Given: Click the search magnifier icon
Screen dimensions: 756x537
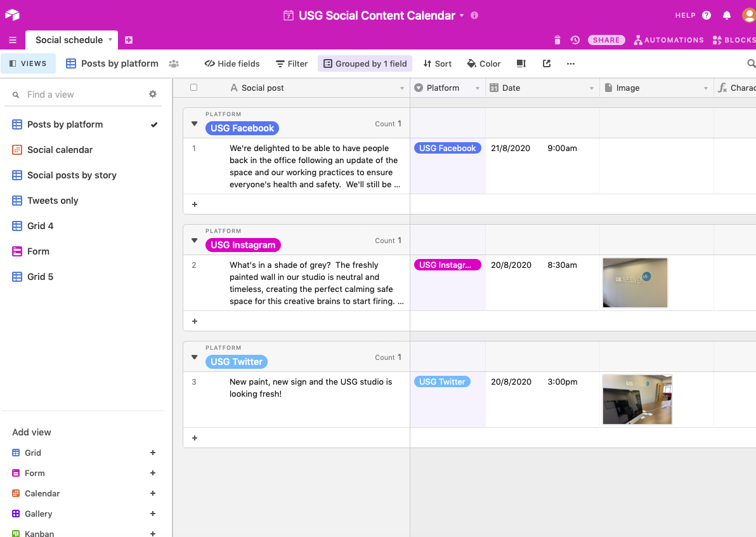Looking at the screenshot, I should [x=751, y=63].
